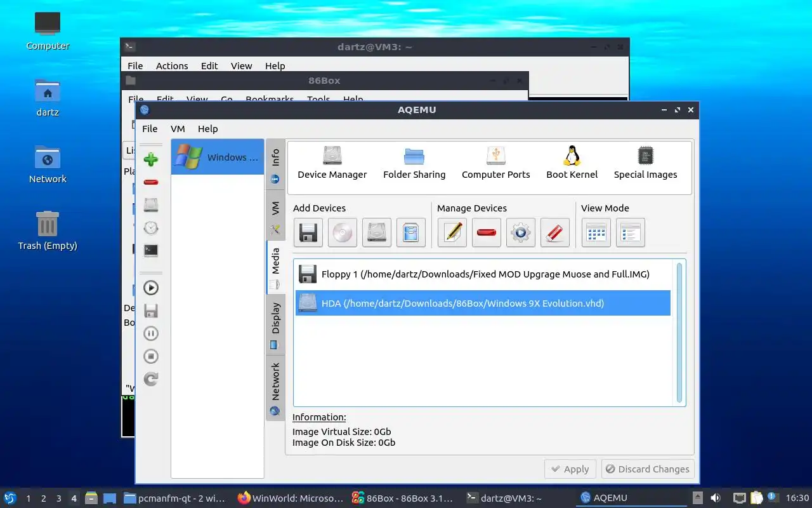The image size is (812, 508).
Task: Open View menu in terminal window
Action: pyautogui.click(x=241, y=65)
